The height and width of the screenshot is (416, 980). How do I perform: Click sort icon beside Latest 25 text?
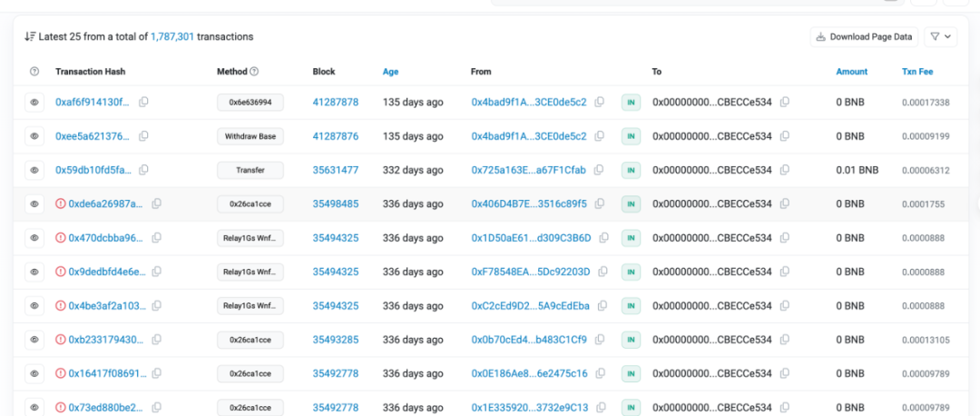click(30, 37)
